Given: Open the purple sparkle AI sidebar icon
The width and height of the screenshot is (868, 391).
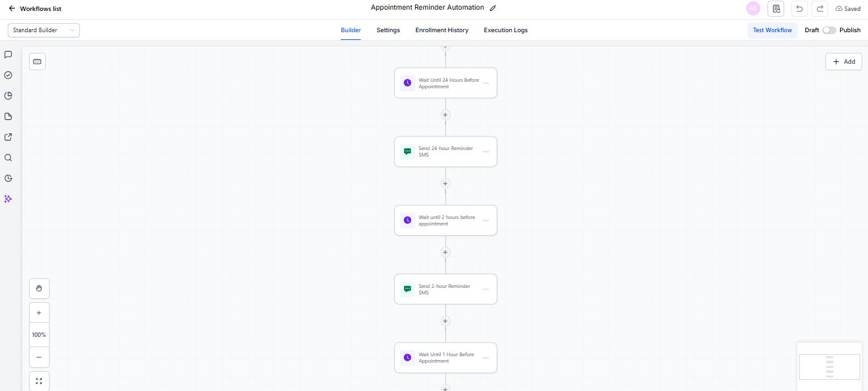Looking at the screenshot, I should tap(8, 199).
